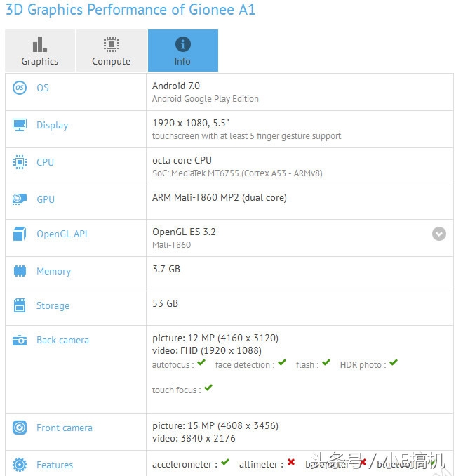Image resolution: width=456 pixels, height=476 pixels.
Task: Click the OS row label
Action: click(43, 88)
